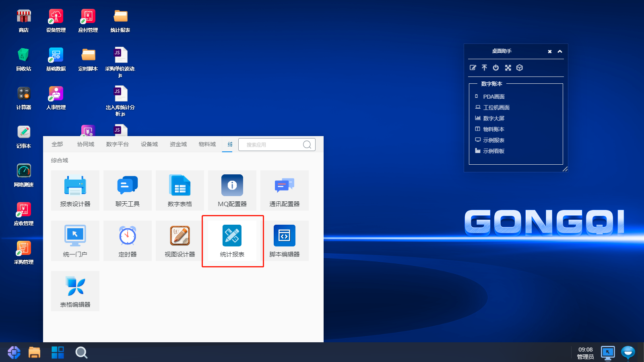Switch to 资金域 tab
This screenshot has width=644, height=362.
pyautogui.click(x=178, y=144)
